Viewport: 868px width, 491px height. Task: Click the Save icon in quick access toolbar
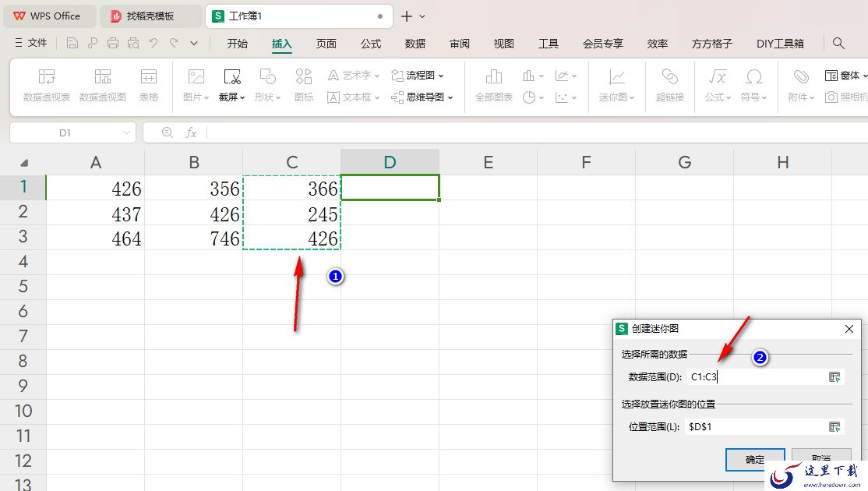pyautogui.click(x=72, y=43)
